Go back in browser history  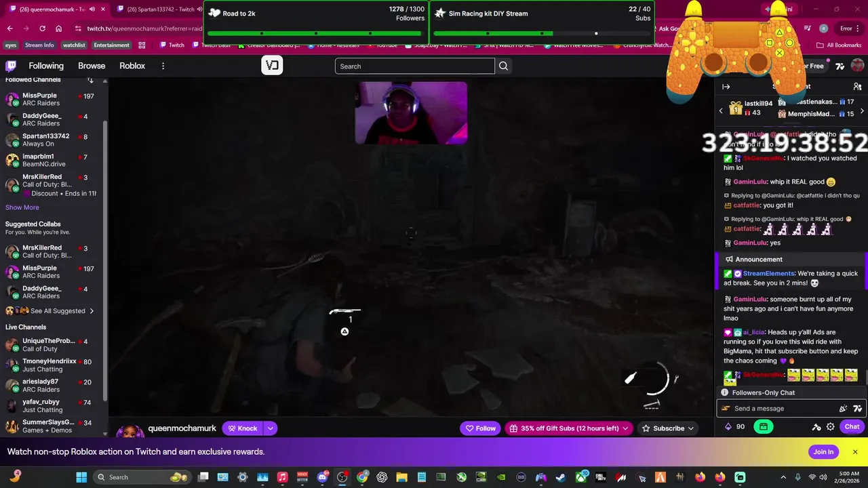pyautogui.click(x=9, y=28)
